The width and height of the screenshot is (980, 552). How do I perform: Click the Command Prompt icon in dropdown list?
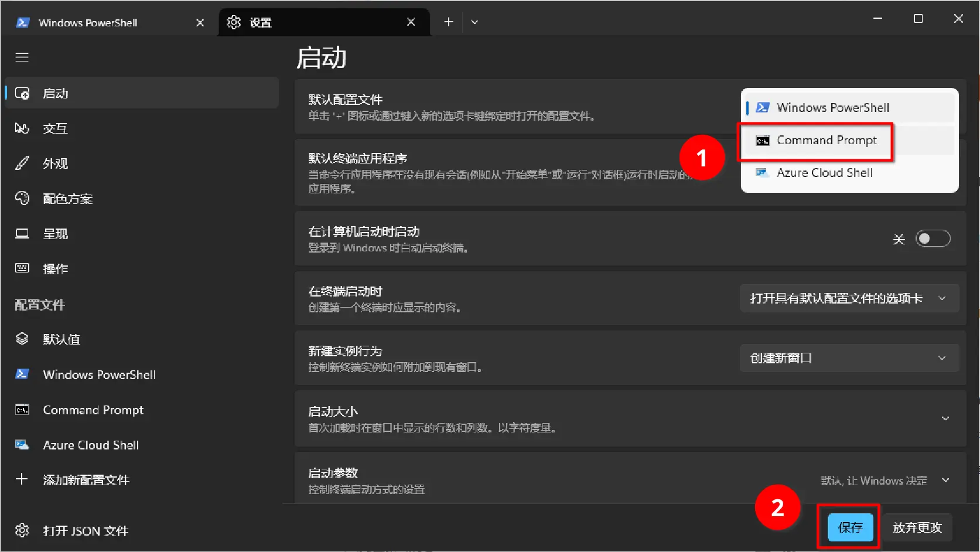click(x=763, y=141)
